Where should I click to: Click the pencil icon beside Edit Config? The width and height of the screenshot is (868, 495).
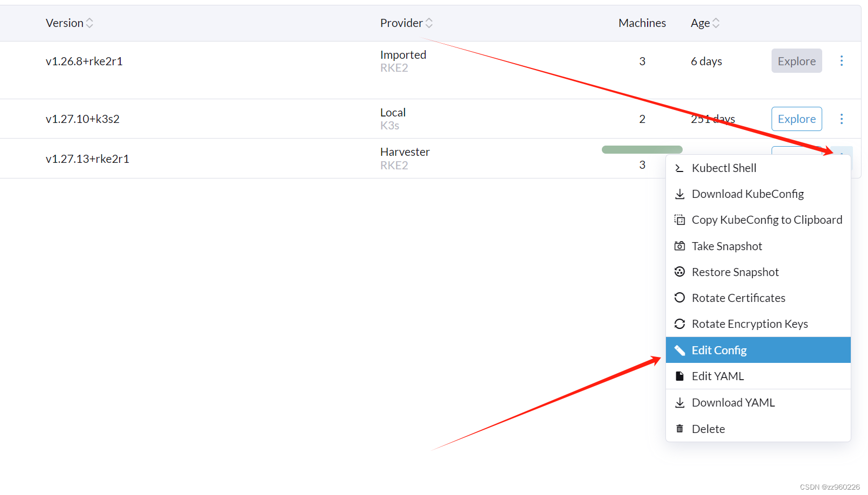point(679,350)
